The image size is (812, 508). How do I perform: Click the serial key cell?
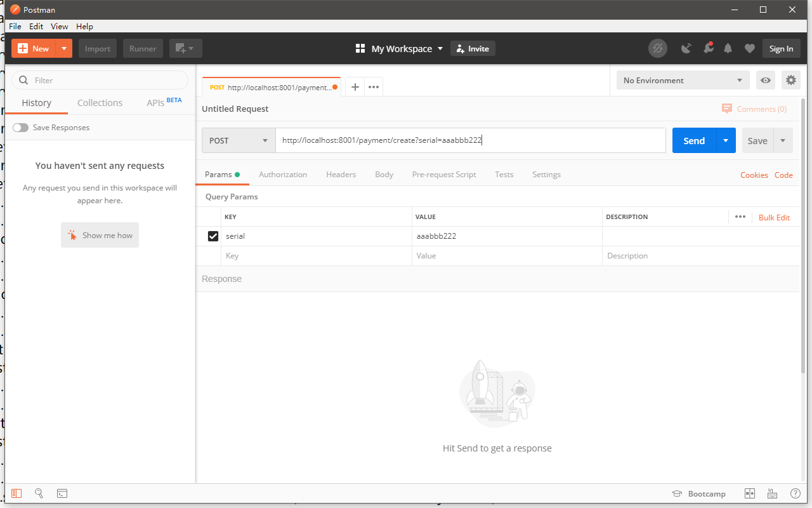[317, 236]
